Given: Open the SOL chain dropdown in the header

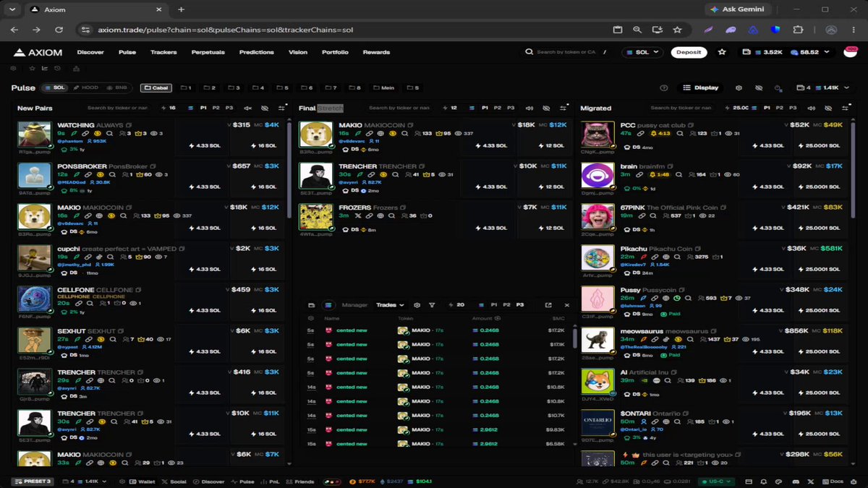Looking at the screenshot, I should click(642, 52).
